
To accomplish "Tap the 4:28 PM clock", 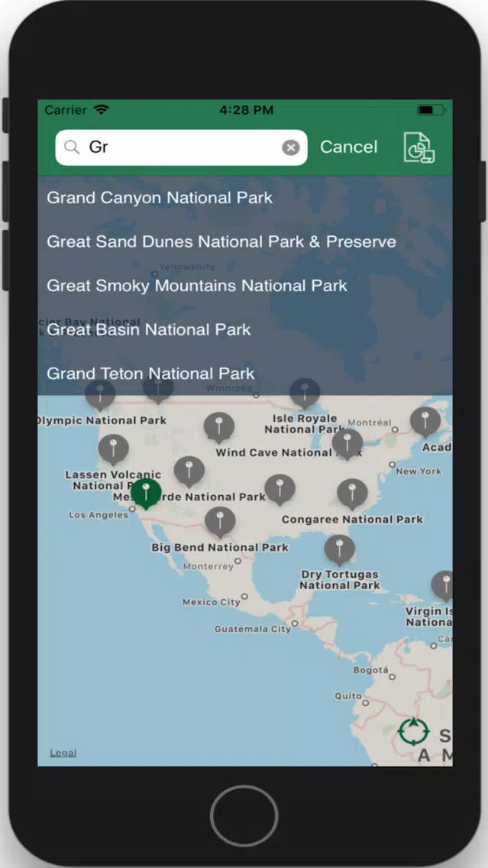I will [246, 109].
